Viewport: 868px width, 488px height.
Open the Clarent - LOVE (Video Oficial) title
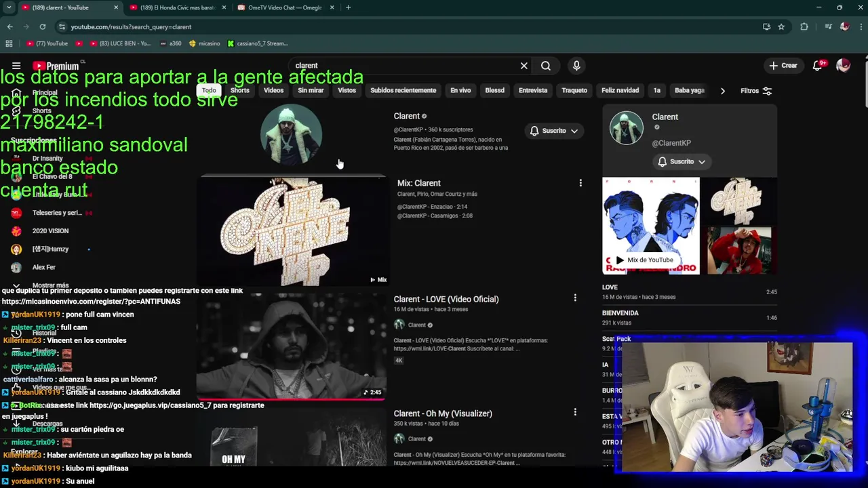(446, 299)
